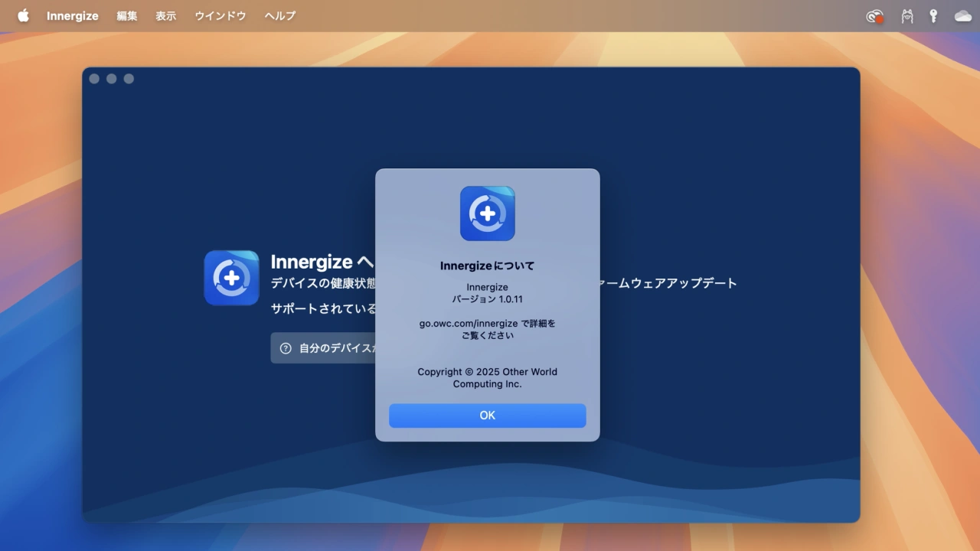Image resolution: width=980 pixels, height=551 pixels.
Task: Click the large Innergize logo in main window
Action: 231,278
